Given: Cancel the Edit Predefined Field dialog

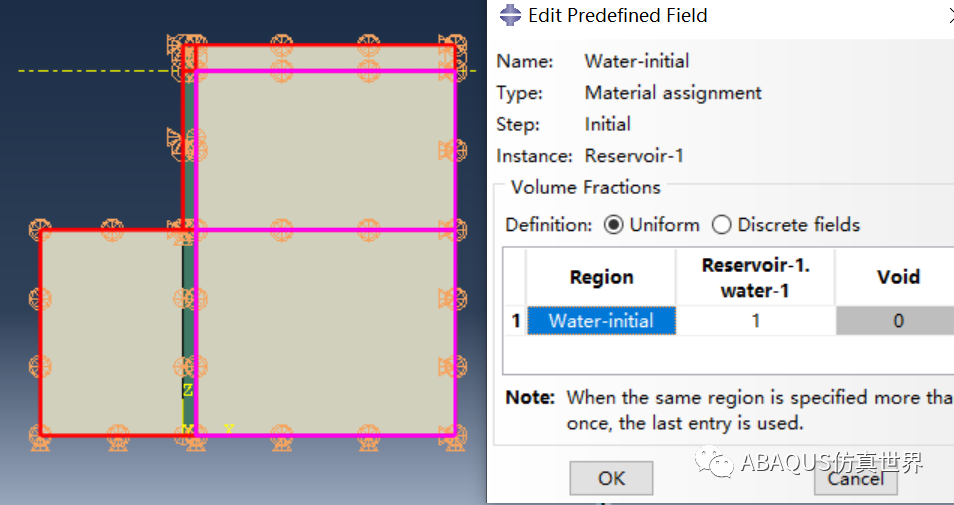Looking at the screenshot, I should 856,479.
